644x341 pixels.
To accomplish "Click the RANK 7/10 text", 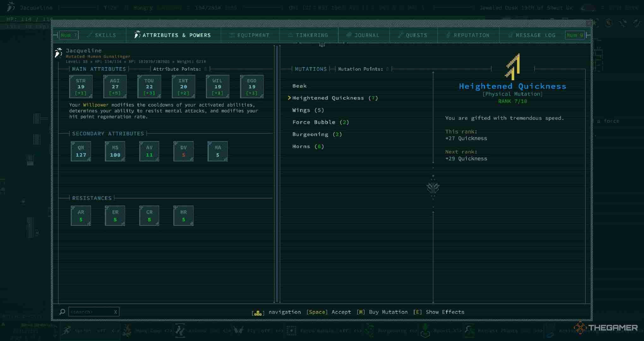I will pyautogui.click(x=512, y=101).
